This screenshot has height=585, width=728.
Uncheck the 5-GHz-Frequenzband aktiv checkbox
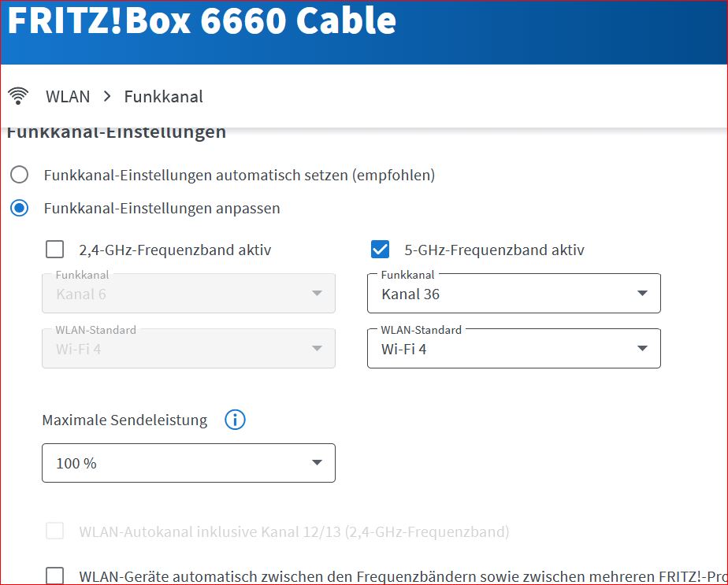[380, 250]
